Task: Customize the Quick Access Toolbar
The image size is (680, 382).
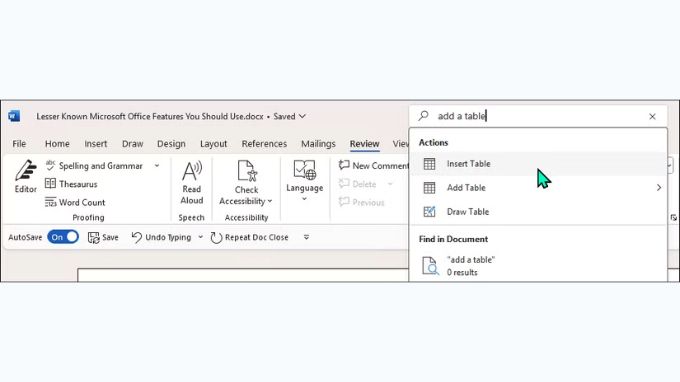Action: (306, 237)
